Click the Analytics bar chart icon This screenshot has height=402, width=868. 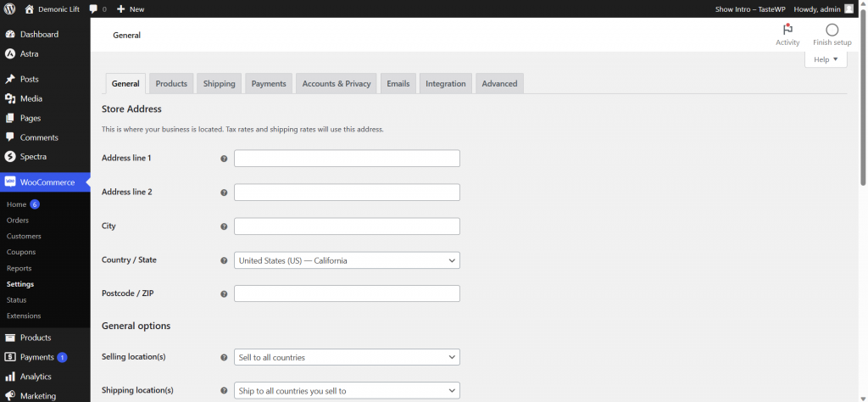click(10, 377)
